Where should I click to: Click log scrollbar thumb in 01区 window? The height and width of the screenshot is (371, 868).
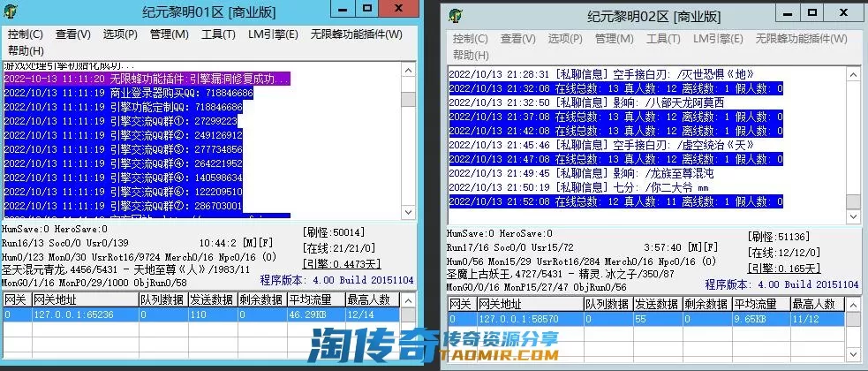click(409, 99)
